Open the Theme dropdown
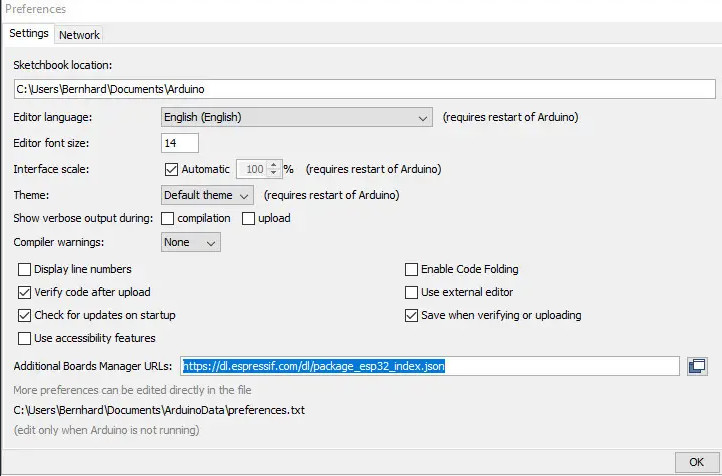 (207, 195)
